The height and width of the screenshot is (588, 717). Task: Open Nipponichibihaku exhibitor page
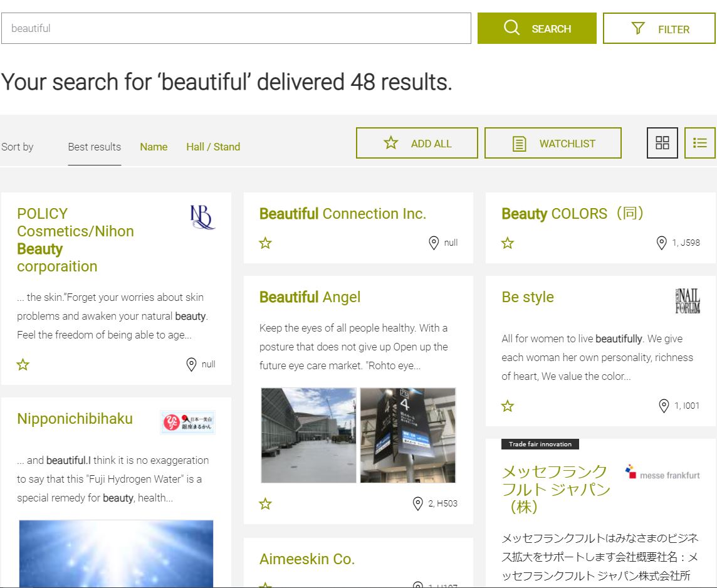point(75,419)
